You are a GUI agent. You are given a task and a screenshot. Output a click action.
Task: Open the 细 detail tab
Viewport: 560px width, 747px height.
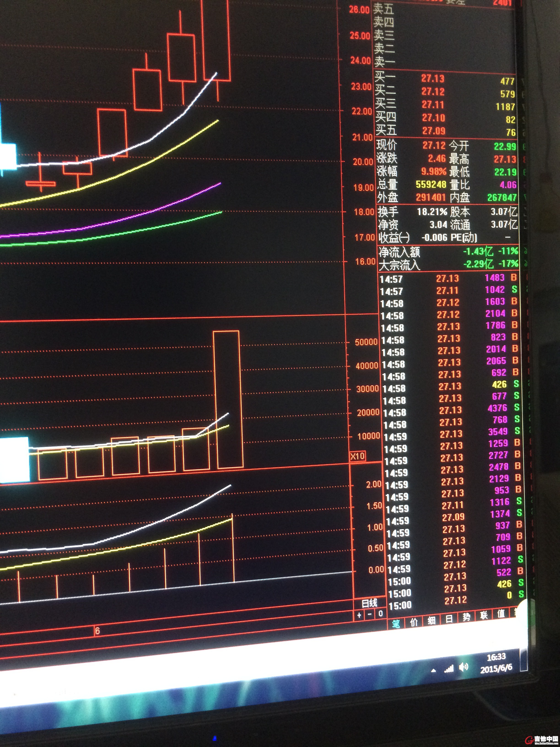click(431, 620)
